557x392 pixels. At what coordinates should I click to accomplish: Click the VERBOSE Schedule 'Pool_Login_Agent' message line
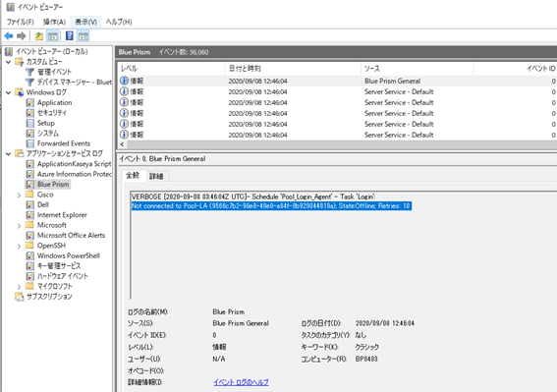253,196
